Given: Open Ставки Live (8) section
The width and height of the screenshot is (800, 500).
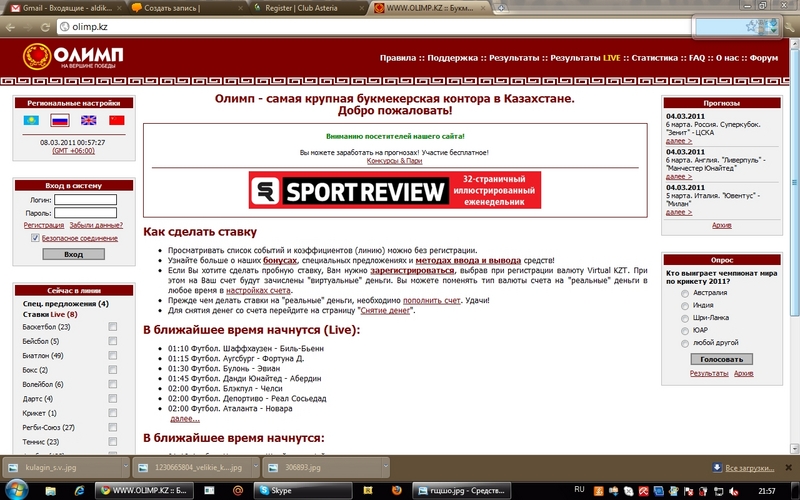Looking at the screenshot, I should 50,314.
